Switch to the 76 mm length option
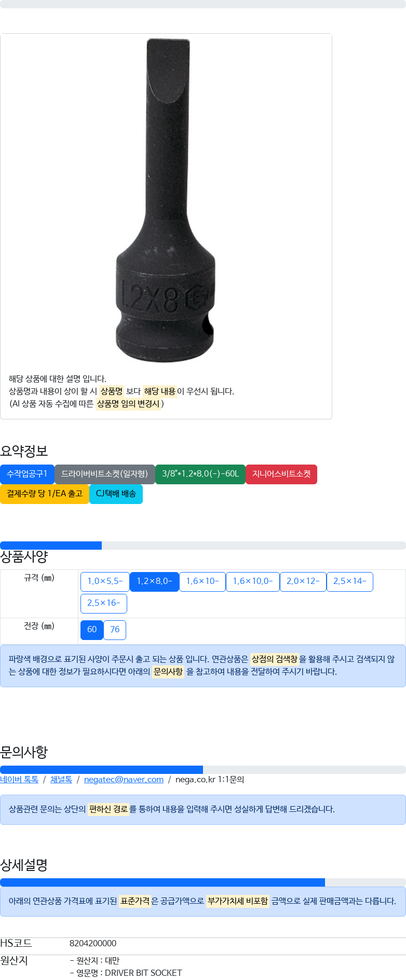Screen dimensions: 406x980 [x=115, y=630]
